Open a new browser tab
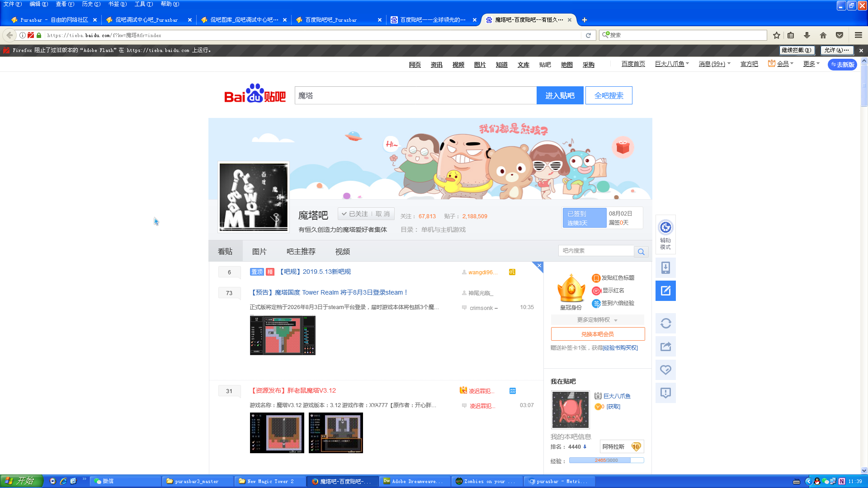868x488 pixels. [585, 20]
